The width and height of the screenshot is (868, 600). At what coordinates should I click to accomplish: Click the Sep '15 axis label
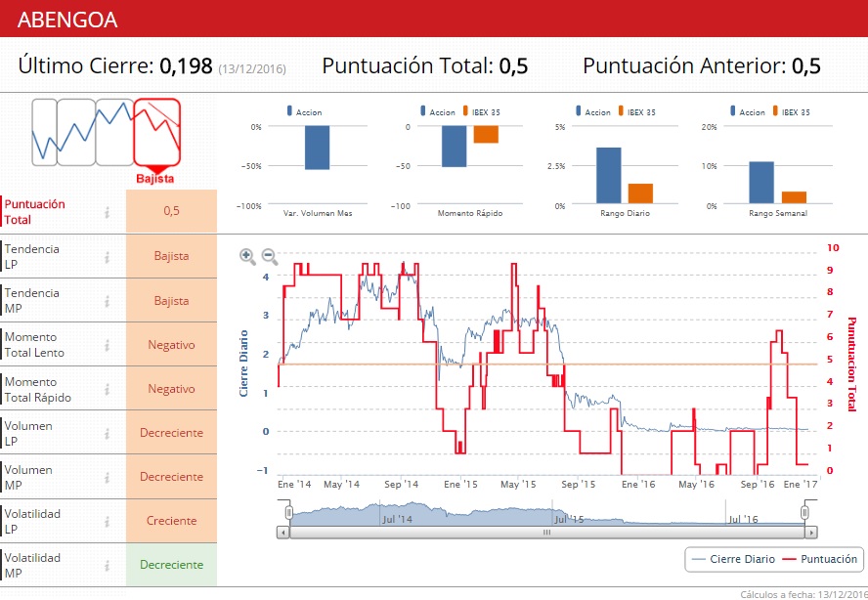click(x=578, y=485)
